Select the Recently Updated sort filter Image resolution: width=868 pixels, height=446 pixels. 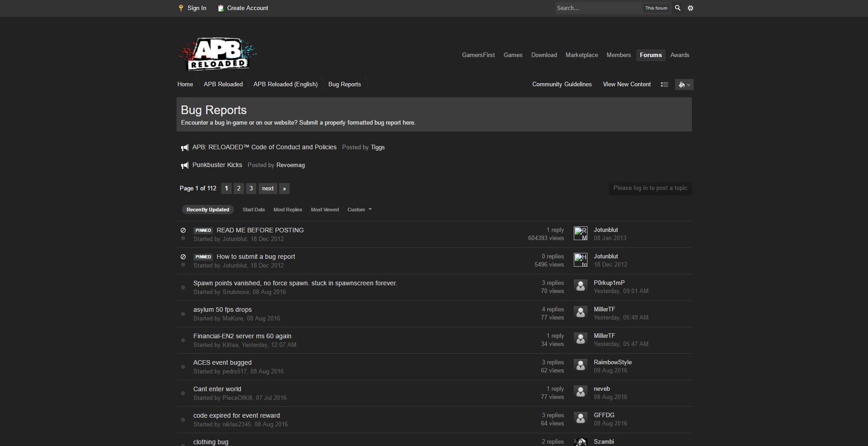(208, 210)
